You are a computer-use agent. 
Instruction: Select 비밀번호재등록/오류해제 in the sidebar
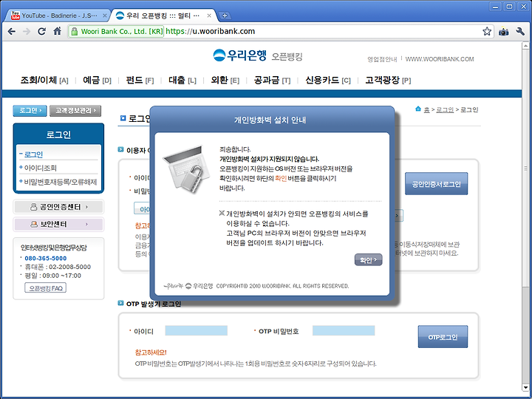60,182
